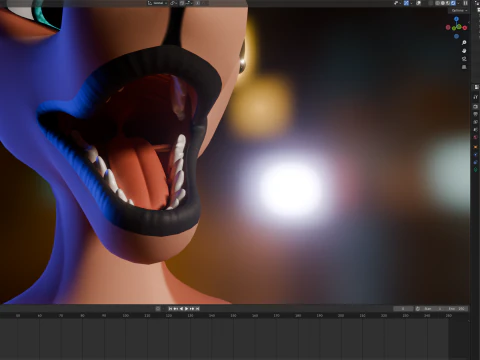Click the current frame number field
Image resolution: width=480 pixels, height=360 pixels.
point(403,309)
